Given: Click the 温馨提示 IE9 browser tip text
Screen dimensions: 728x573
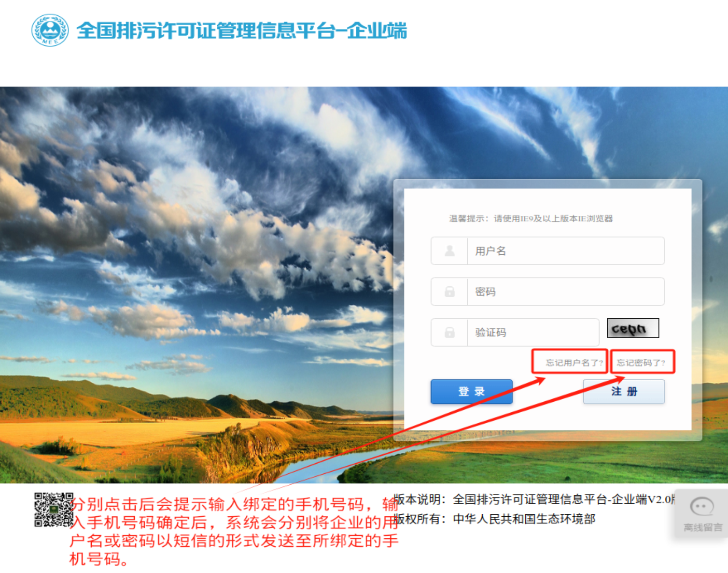Looking at the screenshot, I should (531, 218).
